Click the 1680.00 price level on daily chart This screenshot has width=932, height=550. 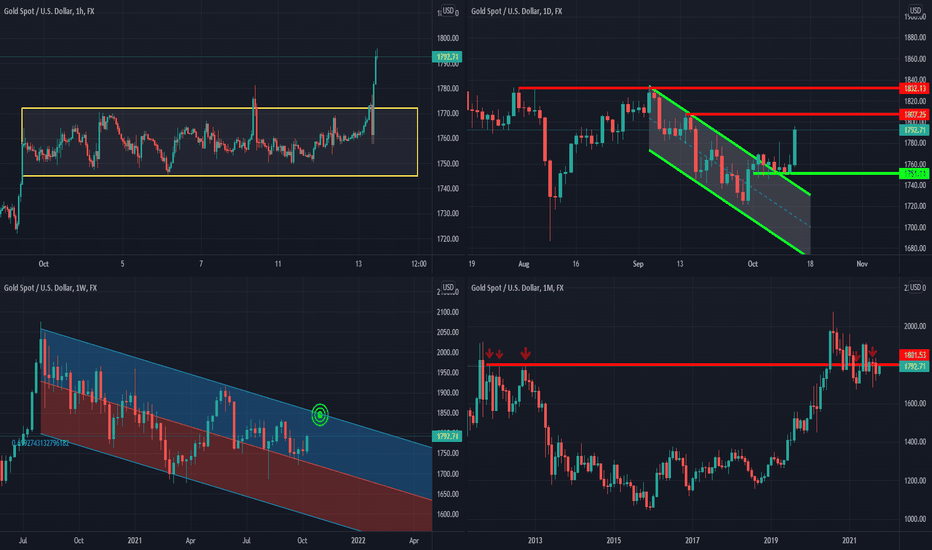click(x=915, y=248)
